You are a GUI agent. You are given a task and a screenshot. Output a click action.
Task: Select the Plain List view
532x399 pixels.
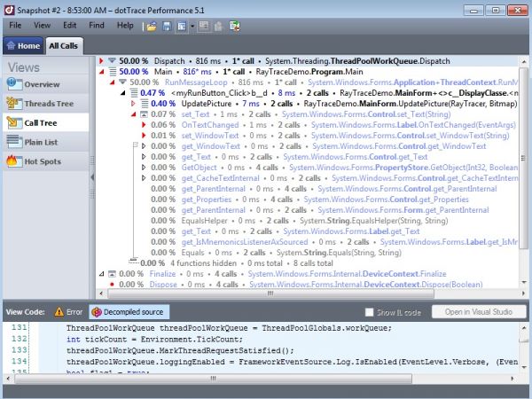click(x=42, y=142)
